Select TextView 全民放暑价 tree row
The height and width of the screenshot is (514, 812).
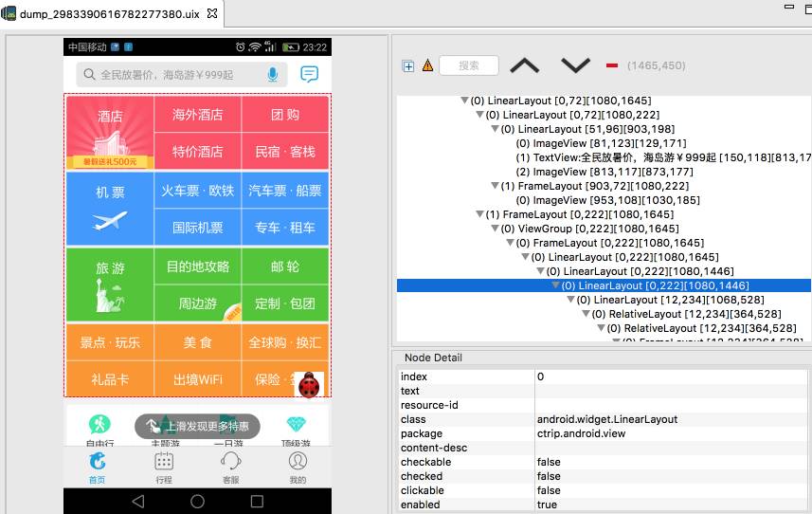click(x=664, y=157)
